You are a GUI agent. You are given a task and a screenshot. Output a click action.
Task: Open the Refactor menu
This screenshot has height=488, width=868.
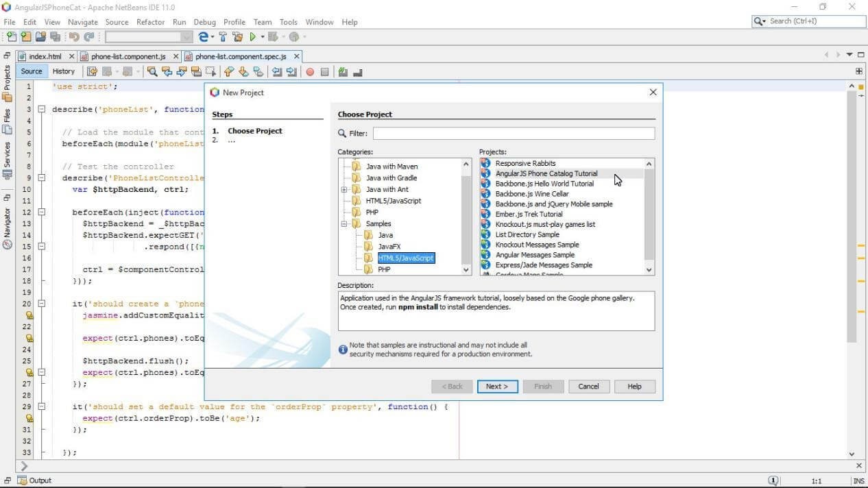click(x=150, y=22)
